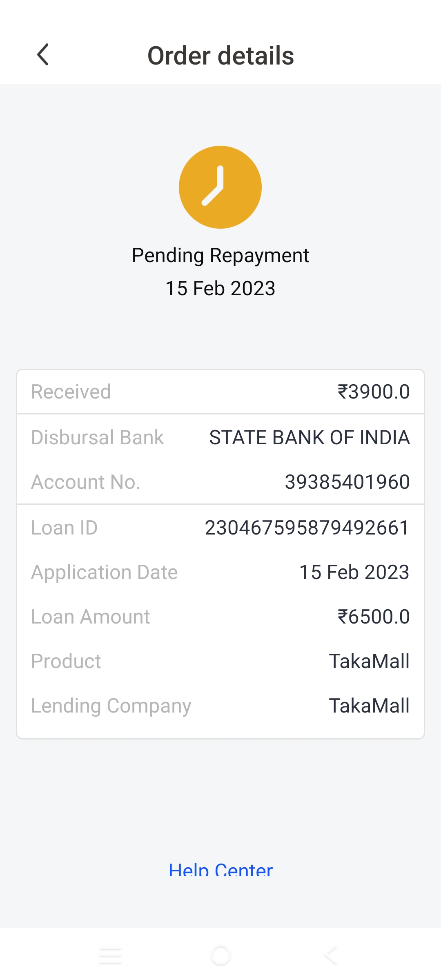Viewport: 441px width, 980px height.
Task: Tap the Loan ID number value
Action: 307,528
